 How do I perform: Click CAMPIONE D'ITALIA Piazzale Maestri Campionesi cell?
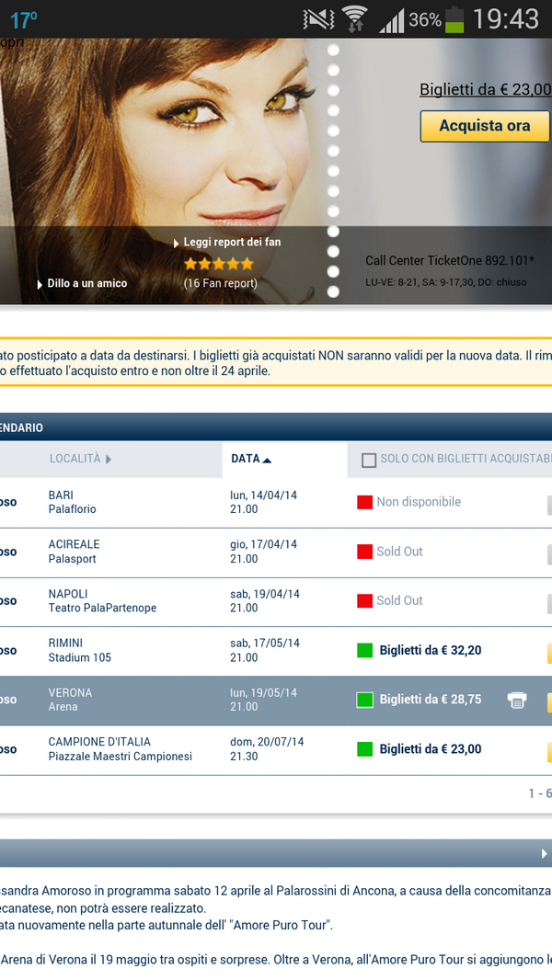click(x=120, y=748)
